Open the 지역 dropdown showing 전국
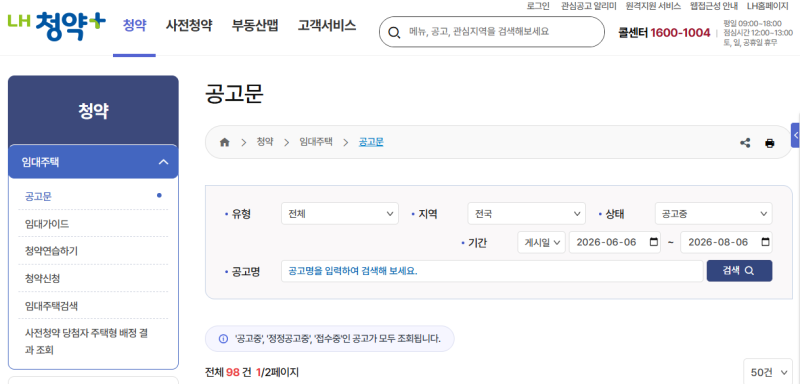The image size is (800, 384). pyautogui.click(x=527, y=214)
